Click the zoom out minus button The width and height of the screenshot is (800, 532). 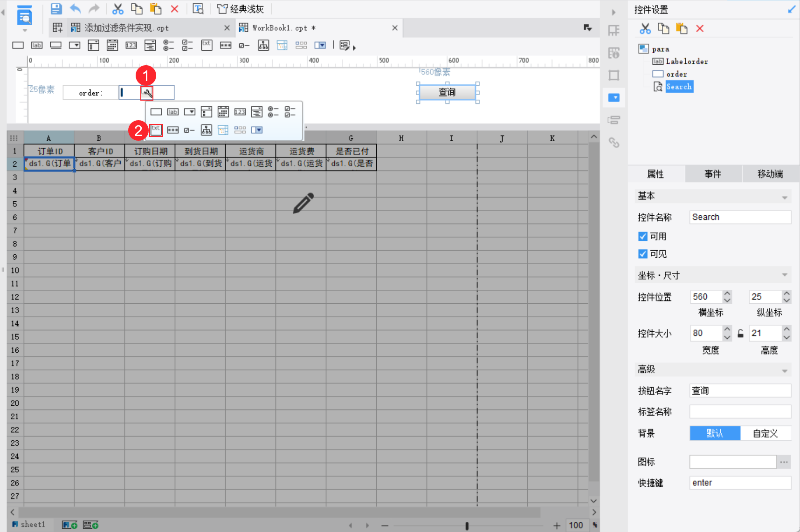pos(385,525)
